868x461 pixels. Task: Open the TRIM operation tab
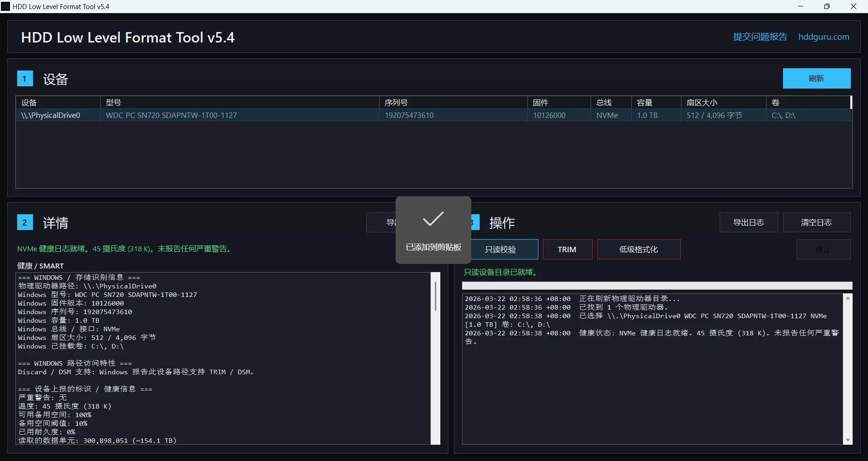click(x=567, y=249)
